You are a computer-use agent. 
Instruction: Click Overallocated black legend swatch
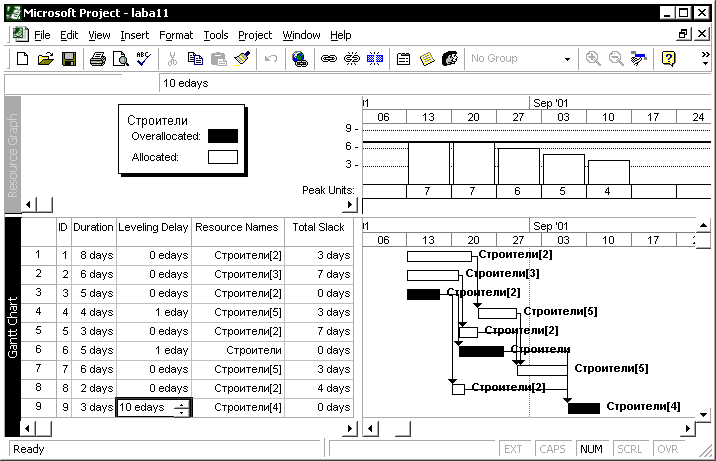point(223,136)
